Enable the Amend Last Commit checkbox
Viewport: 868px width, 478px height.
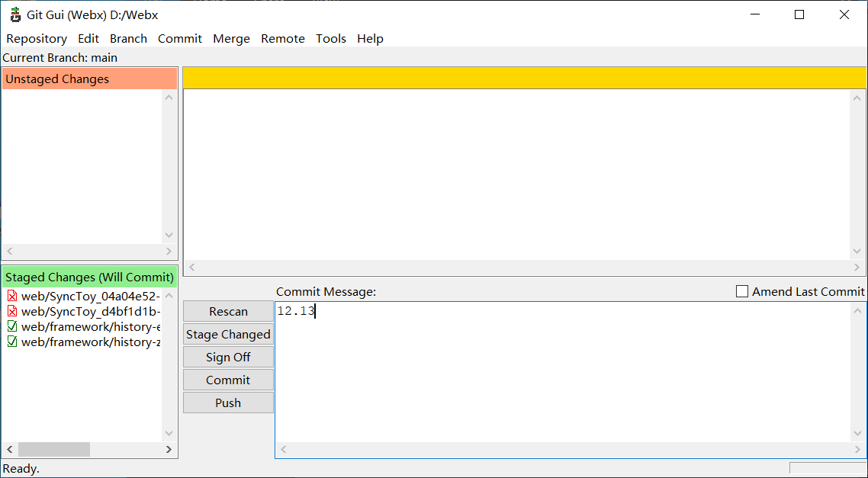pyautogui.click(x=742, y=291)
